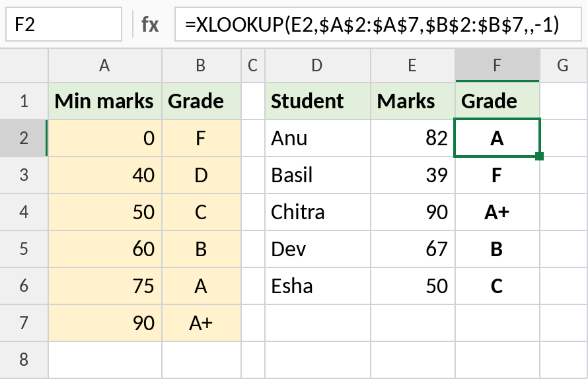This screenshot has width=588, height=379.
Task: Click the Name Box showing F2
Action: click(x=63, y=24)
